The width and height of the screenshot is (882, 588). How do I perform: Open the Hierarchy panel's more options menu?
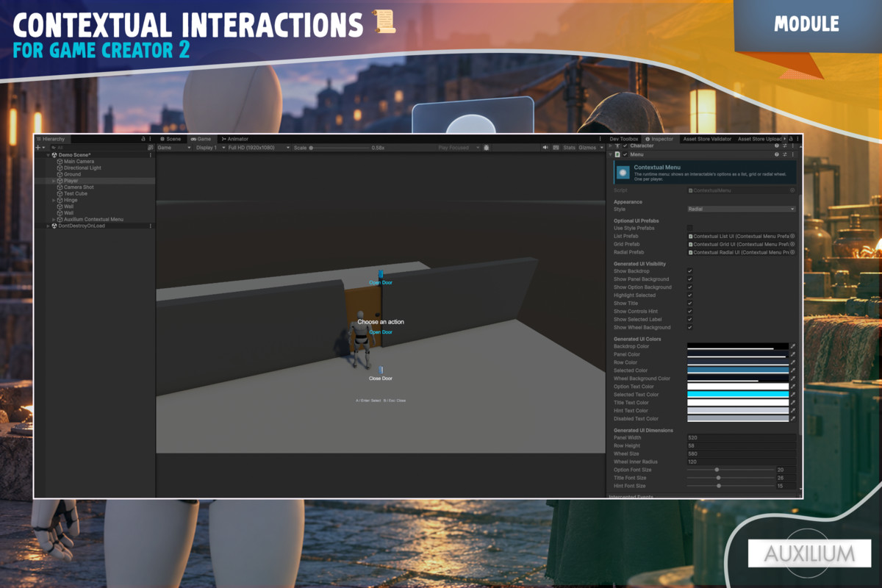[151, 139]
